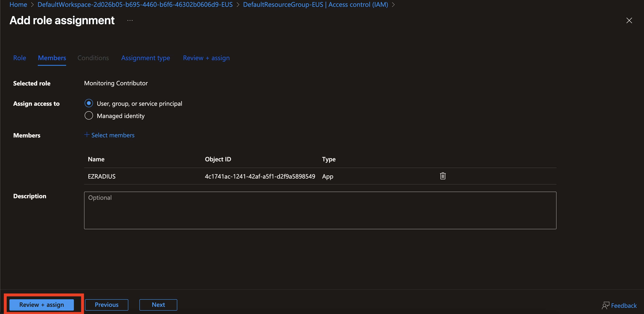Image resolution: width=644 pixels, height=314 pixels.
Task: Open the Members tab
Action: pos(52,58)
